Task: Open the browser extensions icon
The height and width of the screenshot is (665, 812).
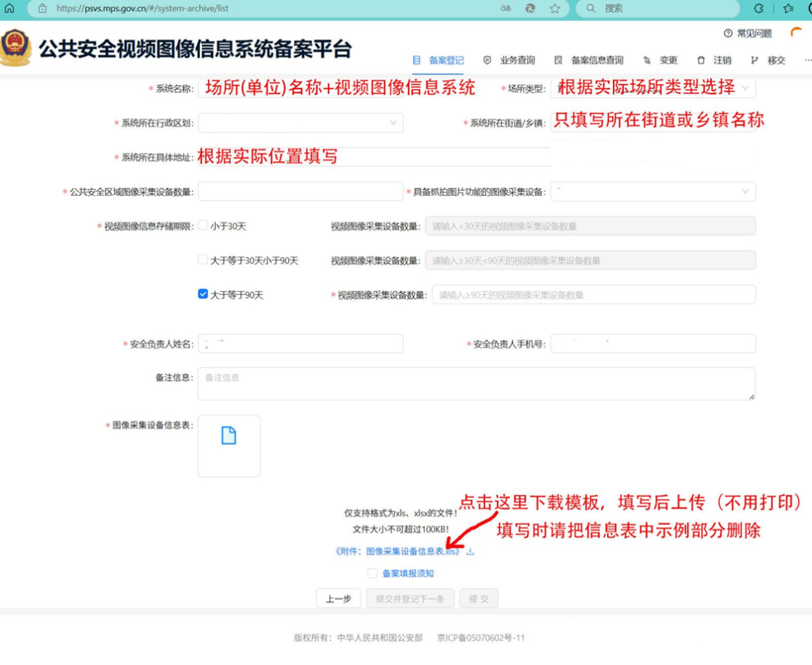Action: [x=759, y=8]
